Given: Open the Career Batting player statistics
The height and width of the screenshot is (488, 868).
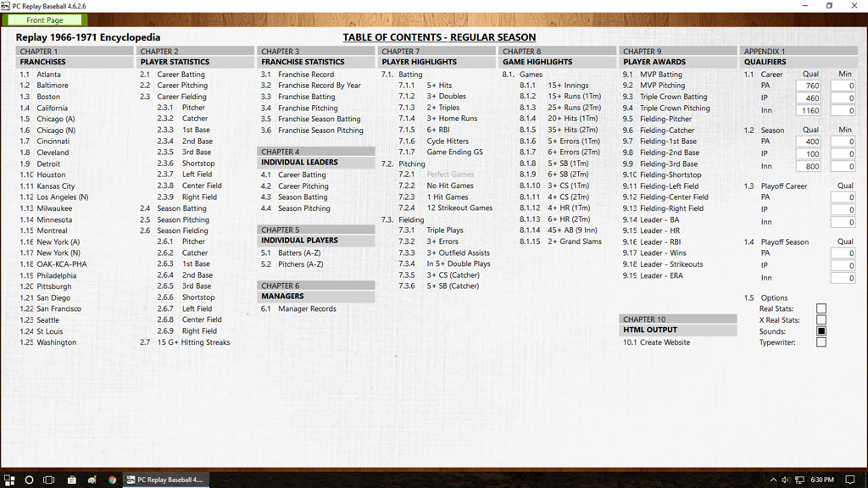Looking at the screenshot, I should pos(181,75).
